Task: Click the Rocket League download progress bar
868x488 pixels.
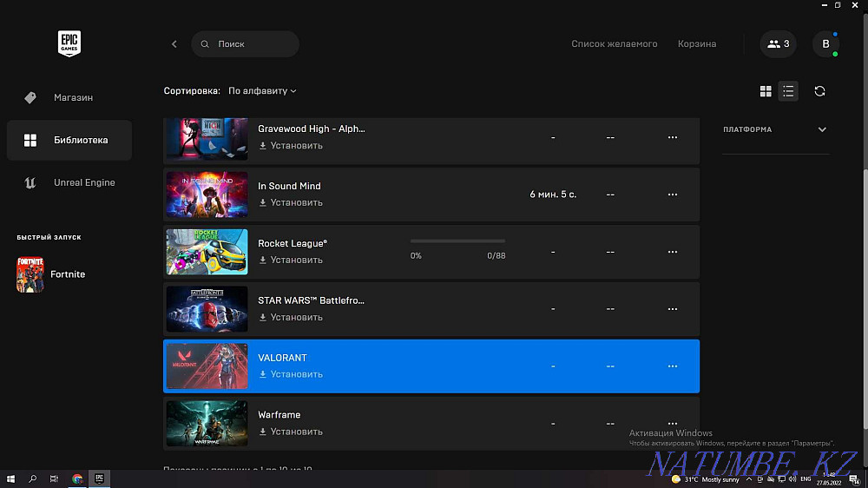Action: [457, 241]
